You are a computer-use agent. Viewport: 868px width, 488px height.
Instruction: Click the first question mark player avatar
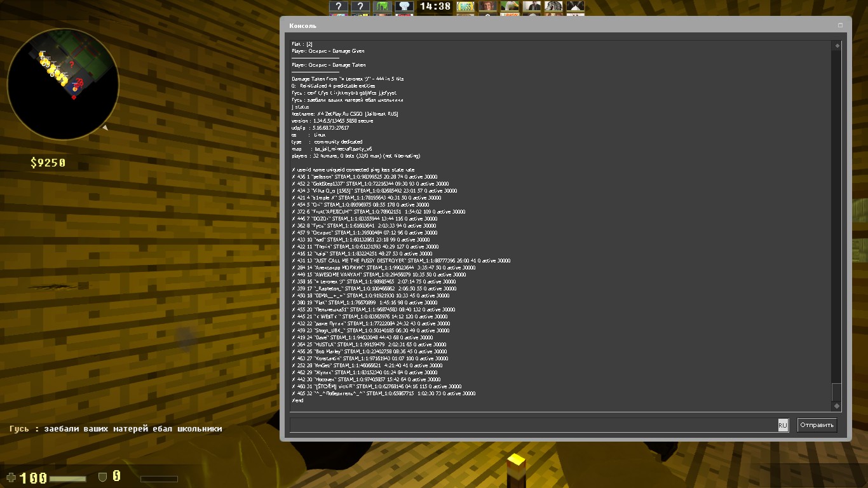pos(339,6)
